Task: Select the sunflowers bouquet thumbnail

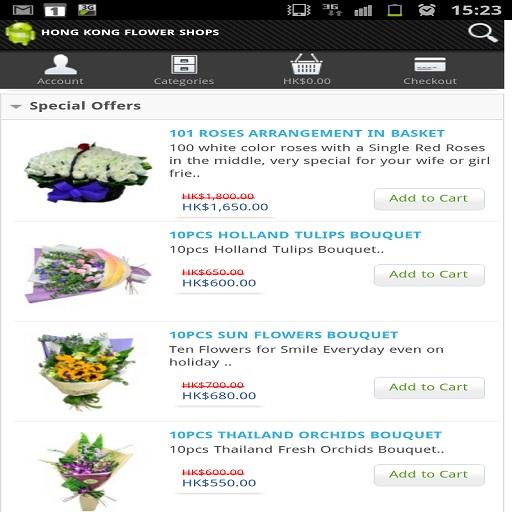Action: click(x=87, y=371)
